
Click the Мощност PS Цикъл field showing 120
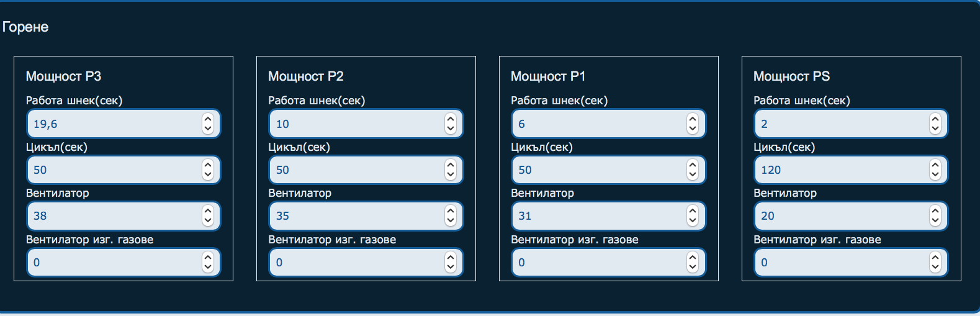coord(838,170)
